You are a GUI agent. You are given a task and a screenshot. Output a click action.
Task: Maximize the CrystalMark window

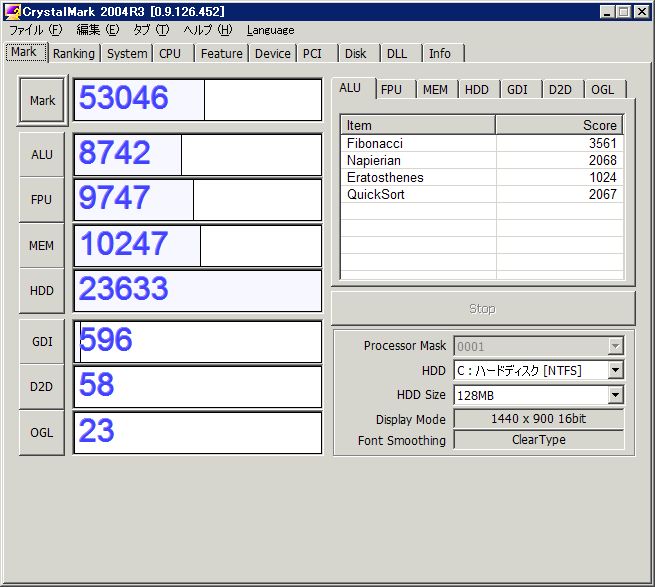623,12
